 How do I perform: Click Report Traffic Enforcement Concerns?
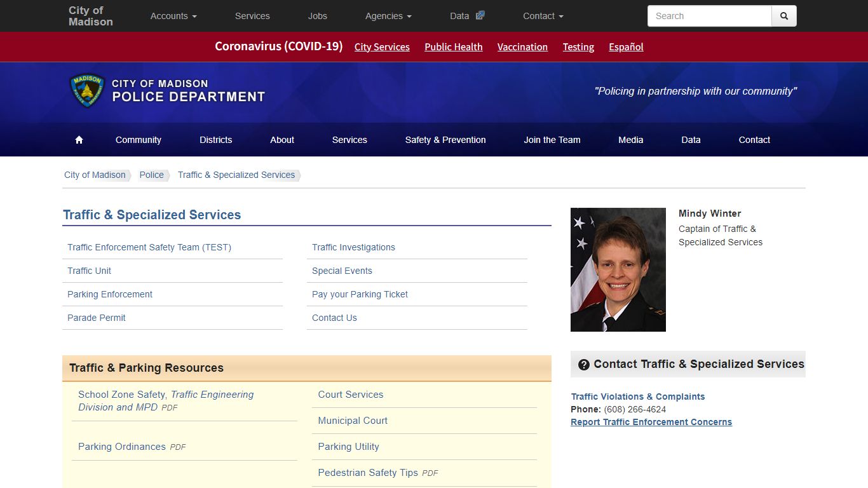point(651,422)
